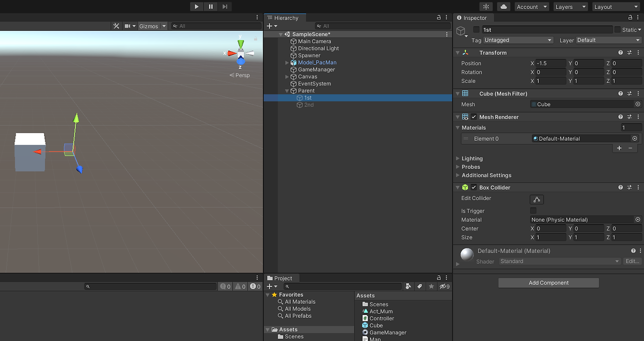The height and width of the screenshot is (341, 644).
Task: Enter Play mode in the editor
Action: pos(196,6)
